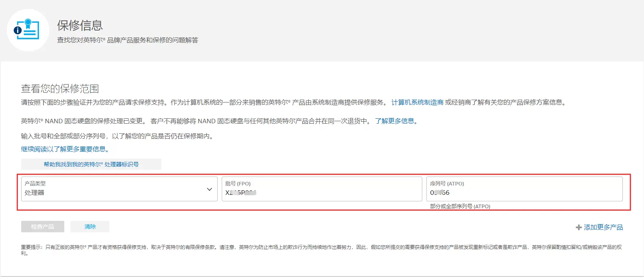Open the 计算机系统制造商 link
Image resolution: width=644 pixels, height=277 pixels.
coord(417,103)
